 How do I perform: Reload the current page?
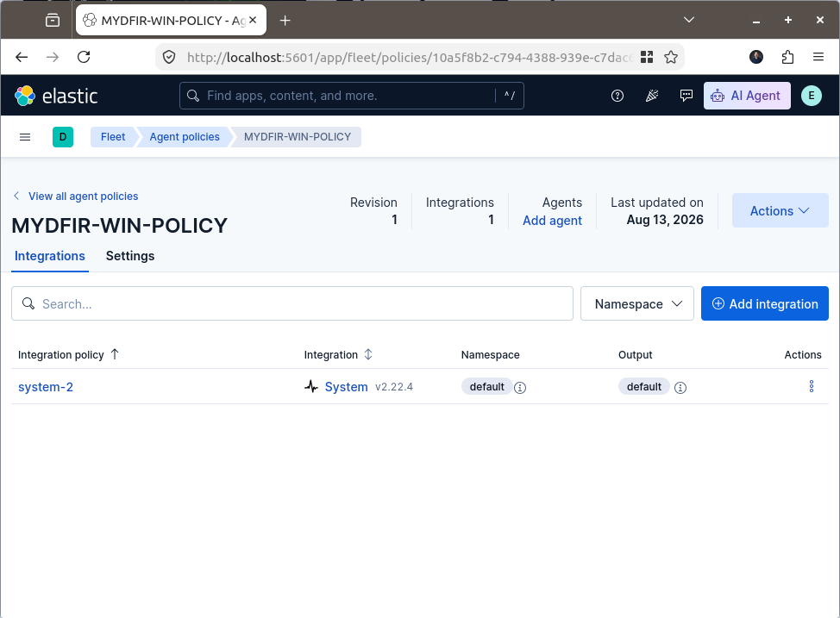84,57
